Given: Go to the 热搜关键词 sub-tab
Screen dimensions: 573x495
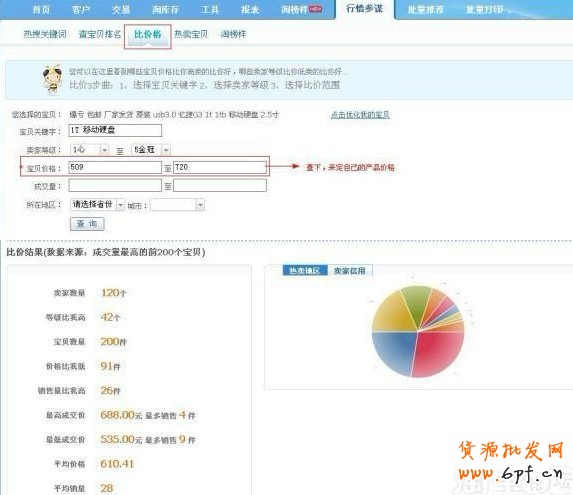Looking at the screenshot, I should (45, 34).
